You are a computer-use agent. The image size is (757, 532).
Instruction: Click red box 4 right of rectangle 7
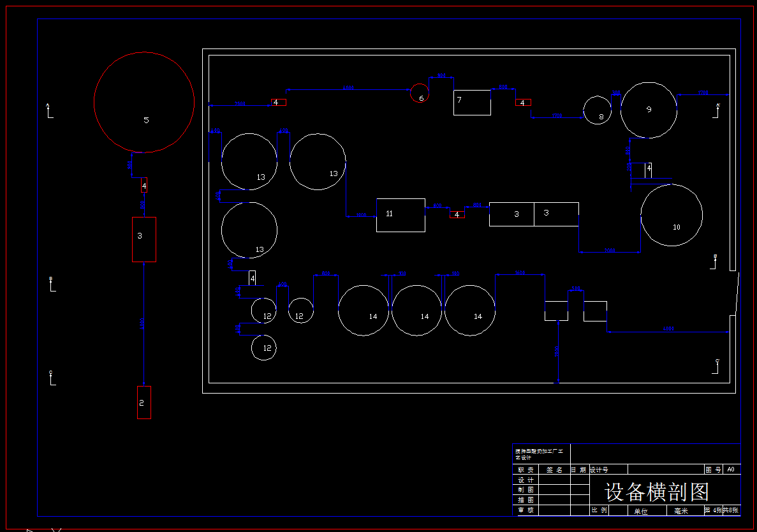point(524,102)
